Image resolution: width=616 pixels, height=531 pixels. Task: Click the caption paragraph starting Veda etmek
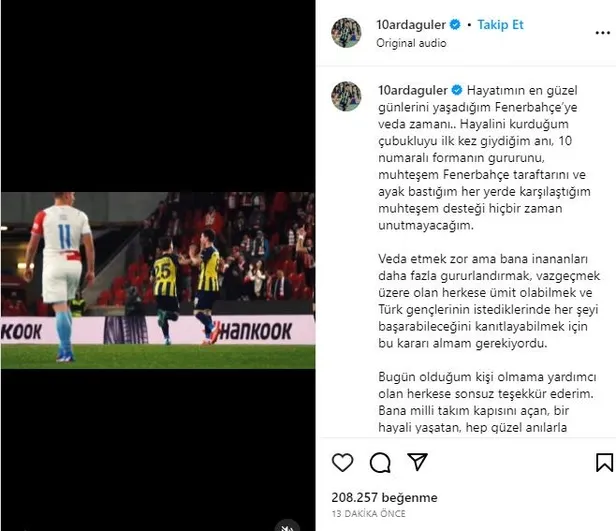click(489, 301)
